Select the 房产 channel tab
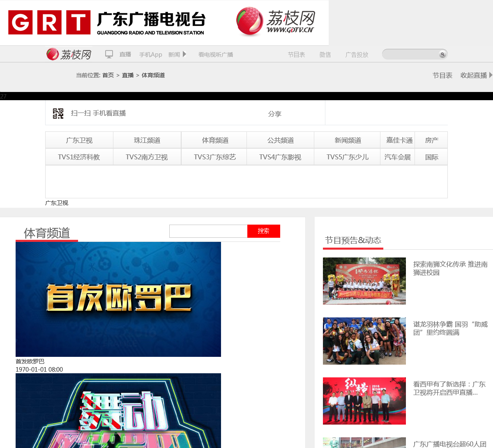Viewport: 493px width, 448px height. point(431,140)
